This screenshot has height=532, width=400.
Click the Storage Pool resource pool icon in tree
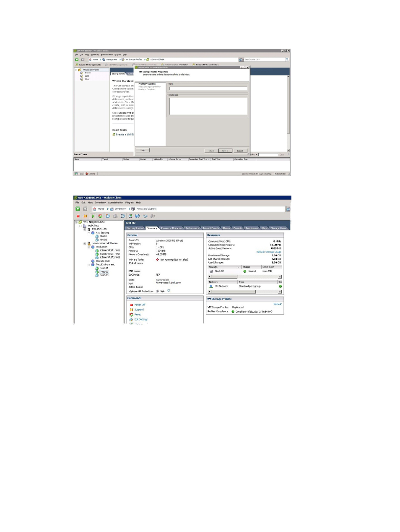tap(93, 261)
